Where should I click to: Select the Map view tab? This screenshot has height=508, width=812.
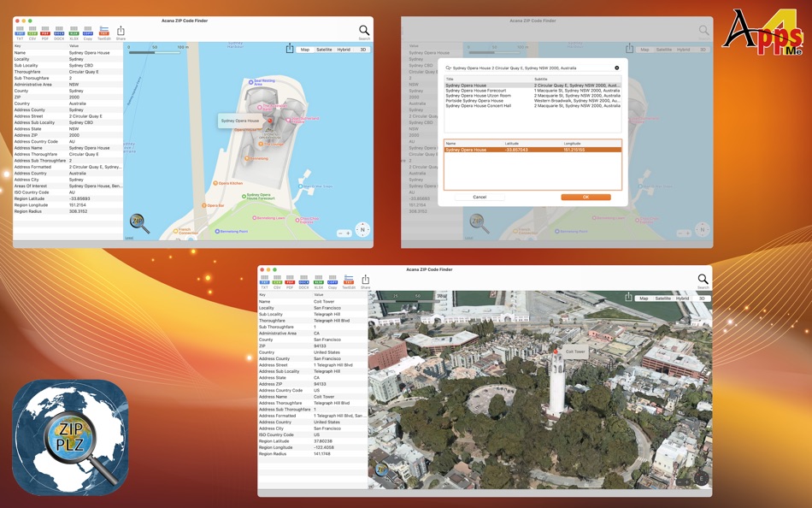pos(305,49)
